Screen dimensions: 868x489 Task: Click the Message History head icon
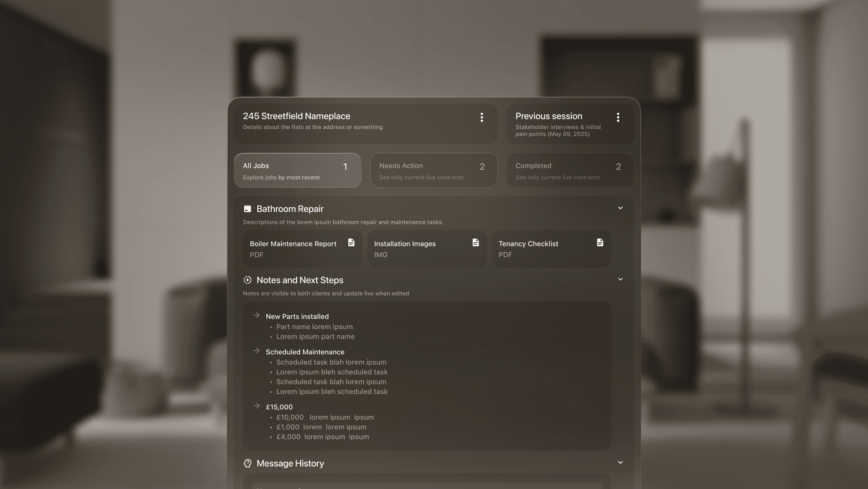coord(248,463)
